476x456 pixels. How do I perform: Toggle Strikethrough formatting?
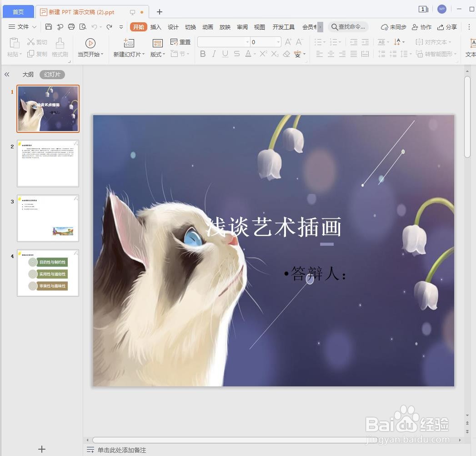(237, 54)
